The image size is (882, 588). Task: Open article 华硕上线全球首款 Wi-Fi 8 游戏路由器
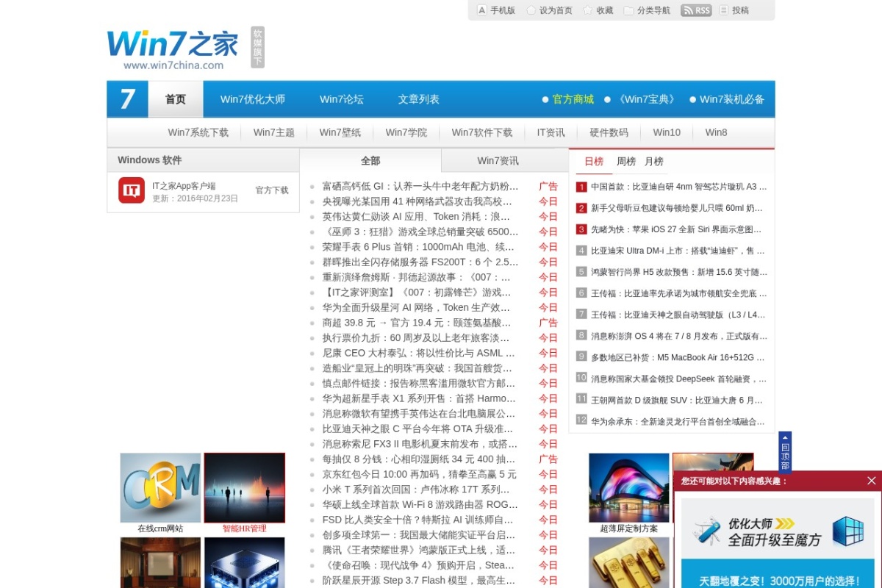420,505
